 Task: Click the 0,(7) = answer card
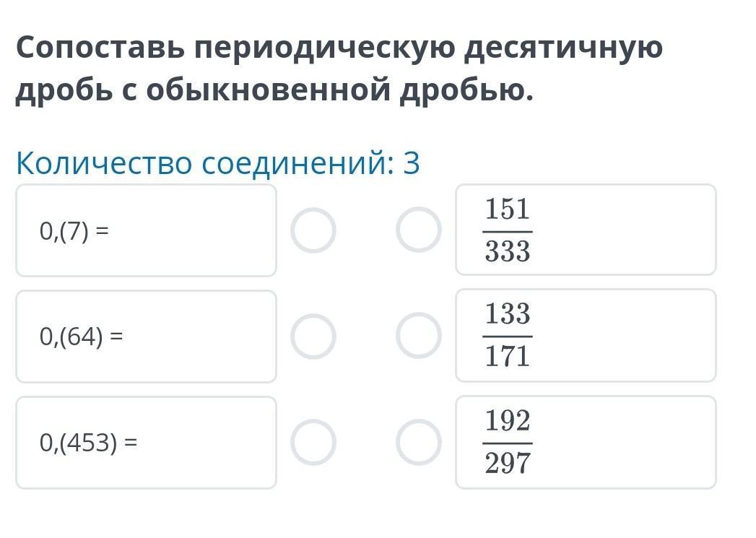pos(146,230)
